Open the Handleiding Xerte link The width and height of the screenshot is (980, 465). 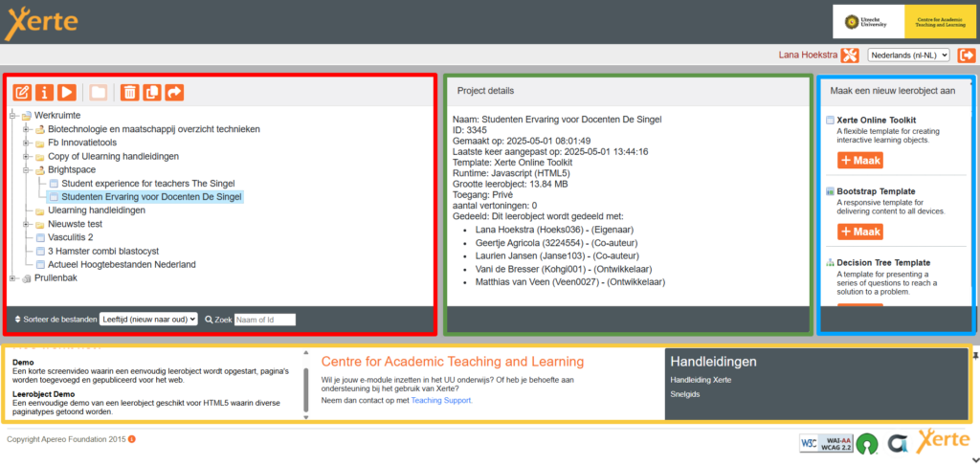[701, 380]
